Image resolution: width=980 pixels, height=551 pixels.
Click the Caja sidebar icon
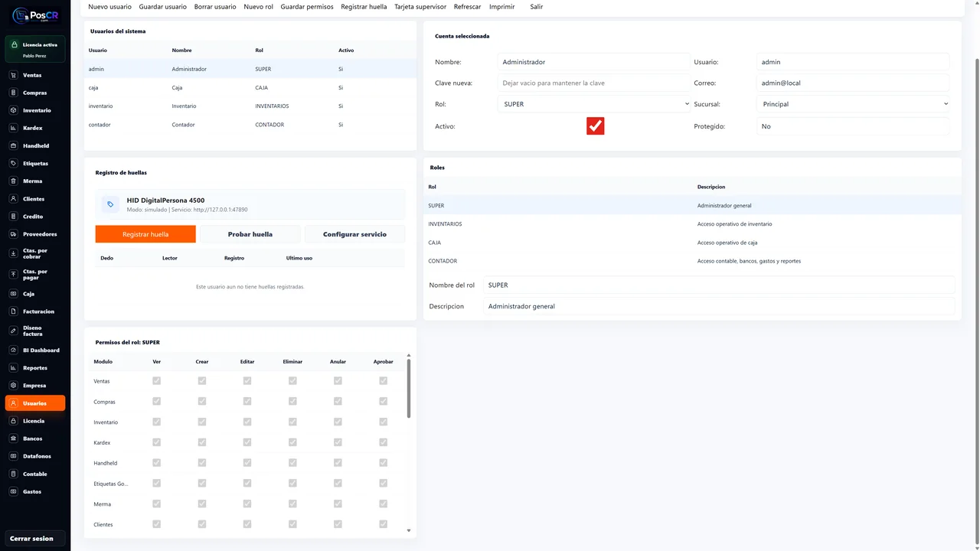14,293
